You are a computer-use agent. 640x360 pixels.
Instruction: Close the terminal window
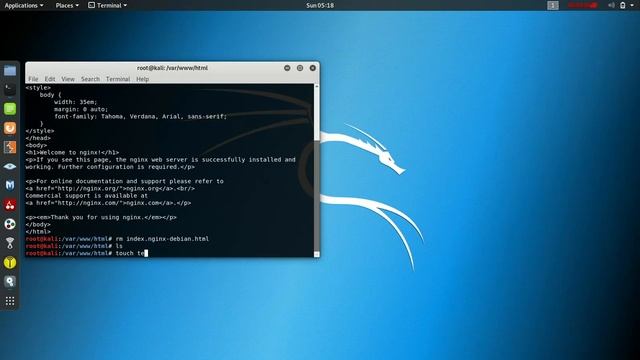pos(313,68)
